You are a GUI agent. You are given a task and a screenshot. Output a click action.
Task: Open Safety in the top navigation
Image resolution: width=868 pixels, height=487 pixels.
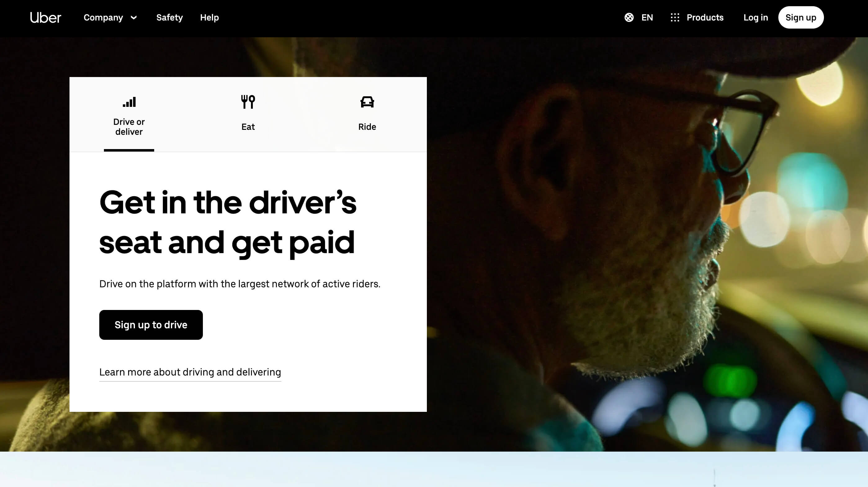click(169, 17)
